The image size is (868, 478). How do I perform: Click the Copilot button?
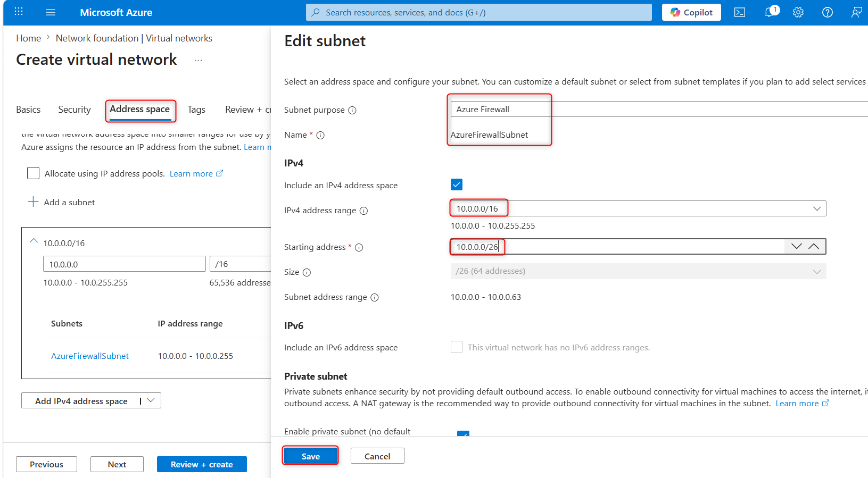tap(691, 12)
